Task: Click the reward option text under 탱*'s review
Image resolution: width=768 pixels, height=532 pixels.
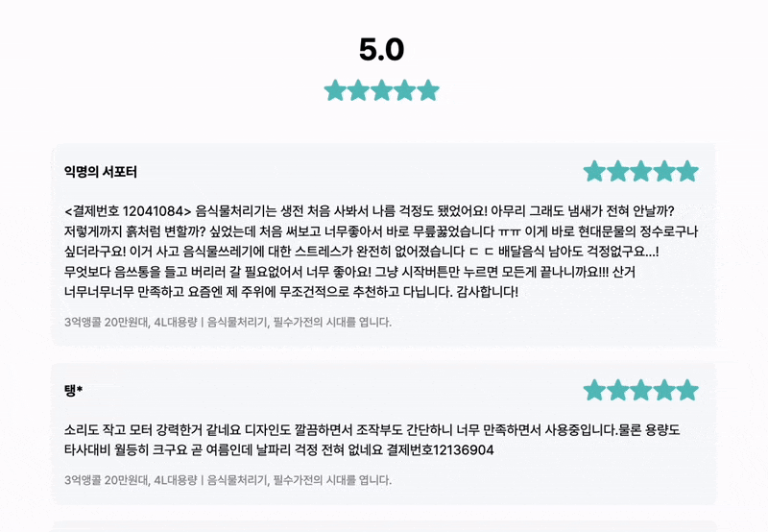Action: coord(228,478)
